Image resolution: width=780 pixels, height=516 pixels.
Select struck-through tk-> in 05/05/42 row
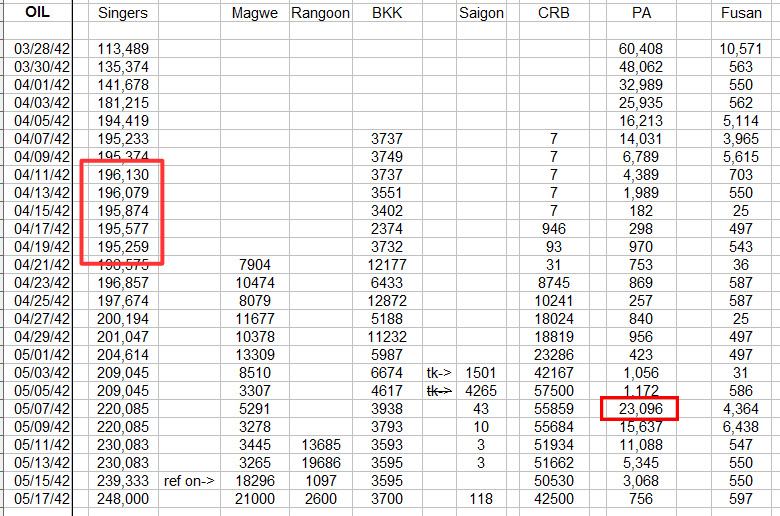coord(439,391)
